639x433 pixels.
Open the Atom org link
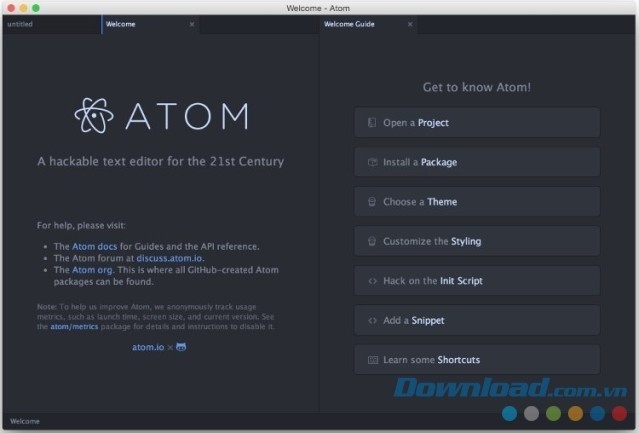[x=93, y=270]
